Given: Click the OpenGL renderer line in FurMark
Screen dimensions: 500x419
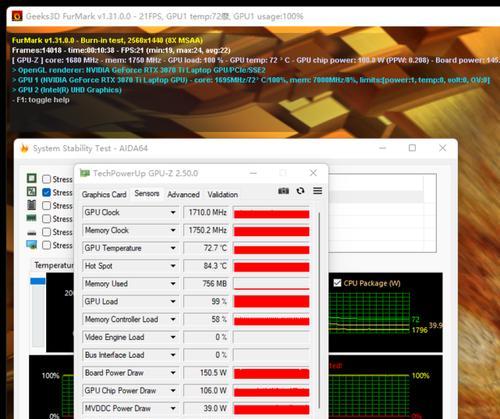Looking at the screenshot, I should (139, 70).
